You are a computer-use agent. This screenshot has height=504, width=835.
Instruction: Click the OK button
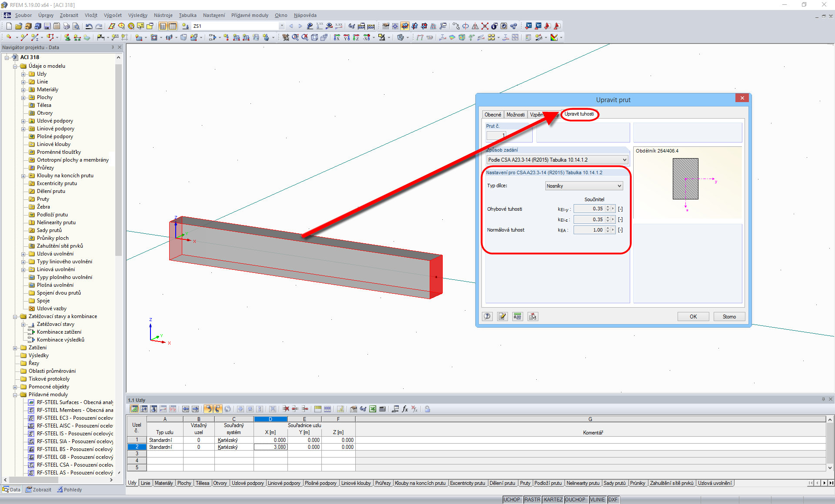(693, 317)
